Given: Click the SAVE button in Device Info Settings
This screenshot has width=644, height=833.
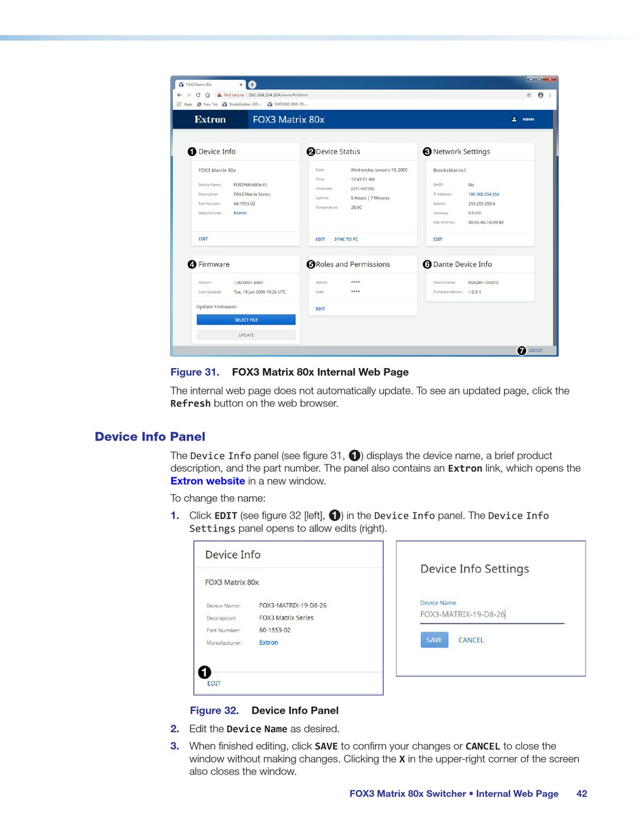Looking at the screenshot, I should [x=435, y=640].
